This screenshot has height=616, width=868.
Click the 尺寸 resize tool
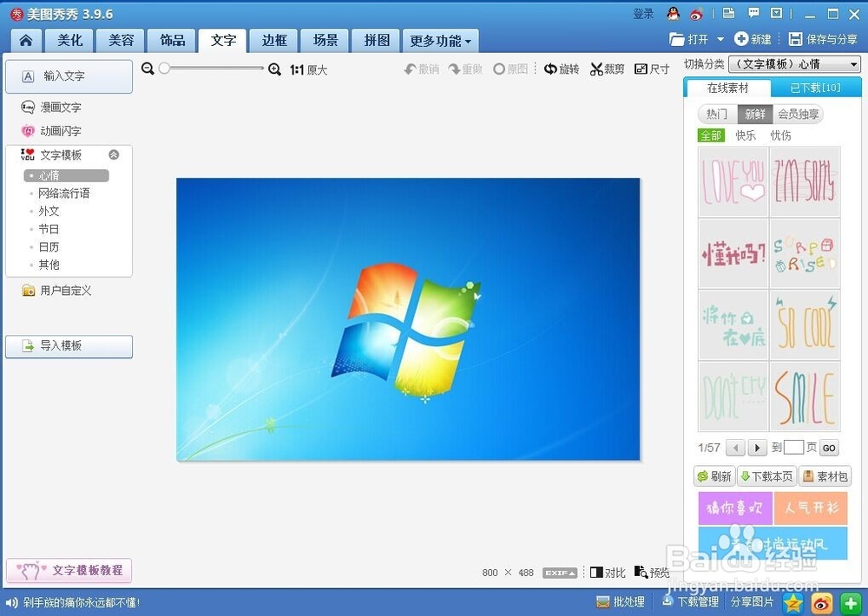(x=652, y=69)
